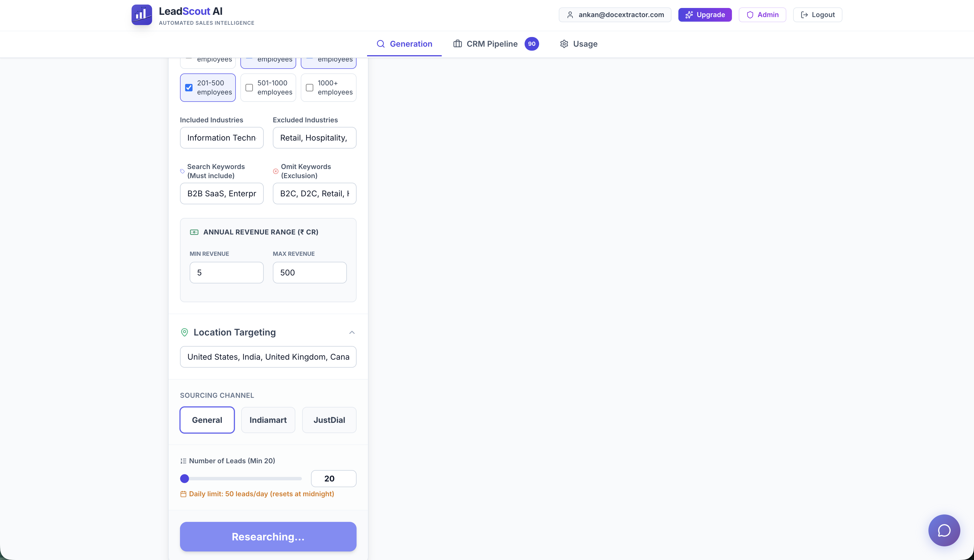Click the map pin icon beside Location Targeting
The width and height of the screenshot is (974, 560).
click(185, 332)
